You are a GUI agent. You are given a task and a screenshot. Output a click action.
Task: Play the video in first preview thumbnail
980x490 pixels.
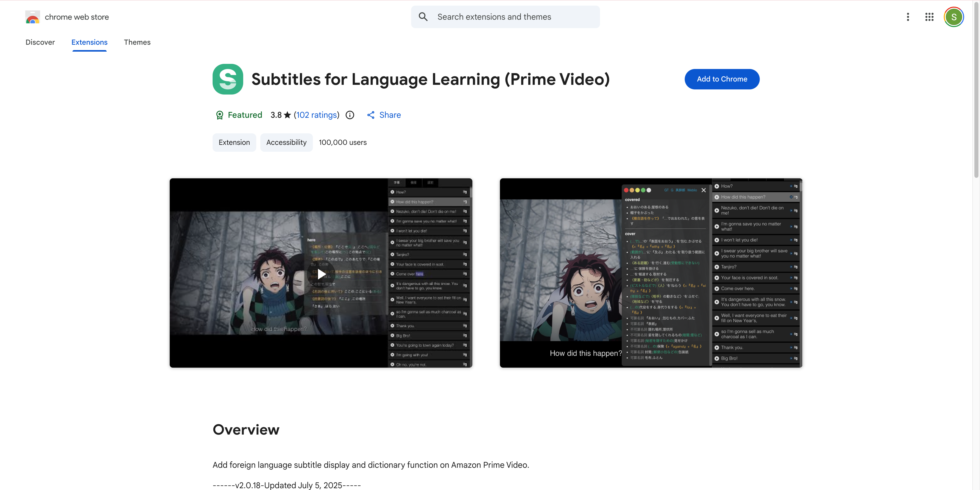[x=321, y=274]
